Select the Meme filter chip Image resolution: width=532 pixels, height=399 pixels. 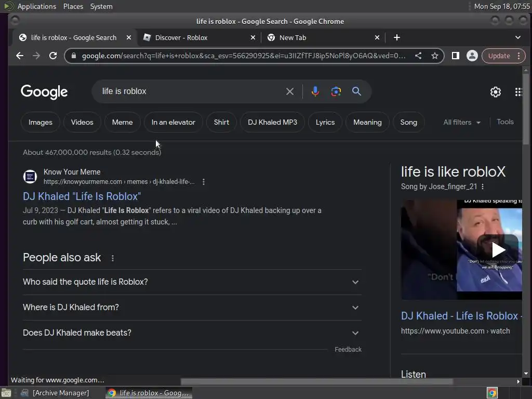point(123,122)
